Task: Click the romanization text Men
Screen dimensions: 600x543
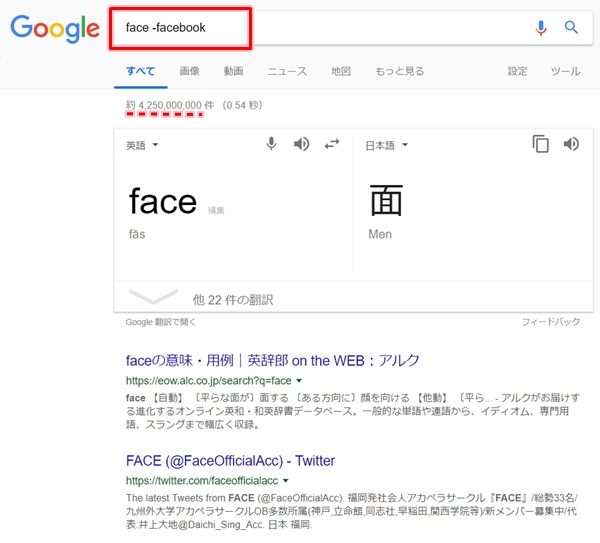Action: tap(380, 234)
